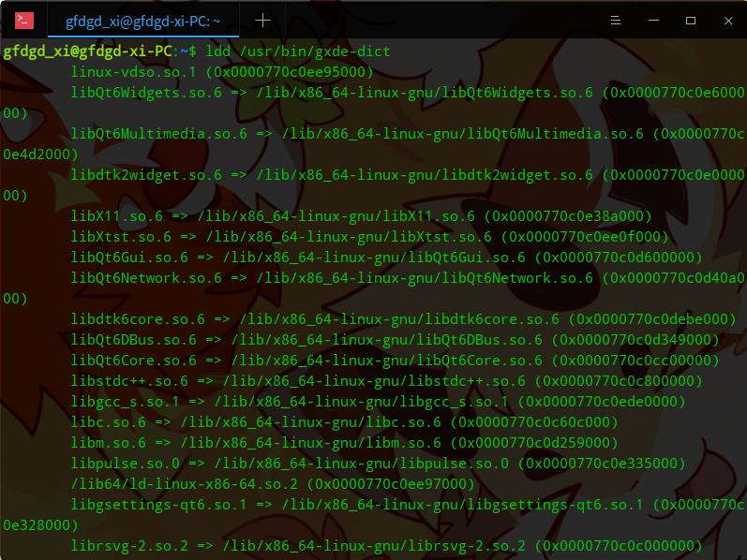Click libdtk6core.so.6 library name at line start
Image resolution: width=747 pixels, height=560 pixels.
coord(138,319)
